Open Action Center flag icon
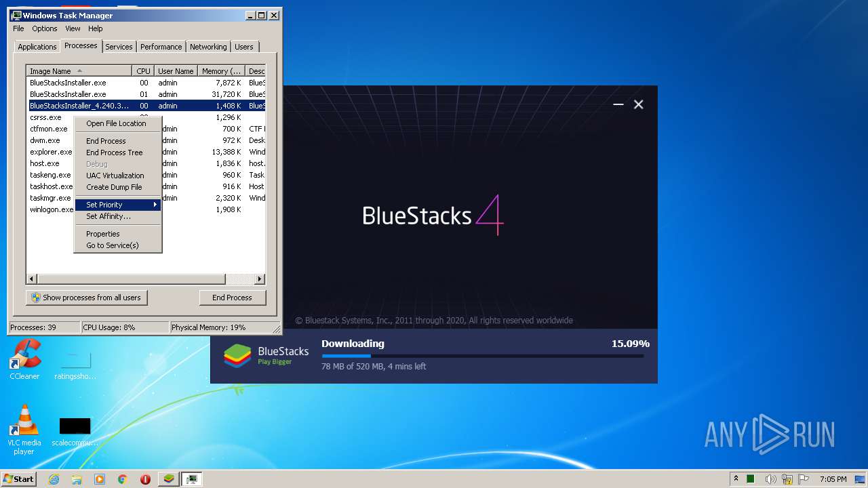Viewport: 868px width, 488px height. tap(804, 479)
